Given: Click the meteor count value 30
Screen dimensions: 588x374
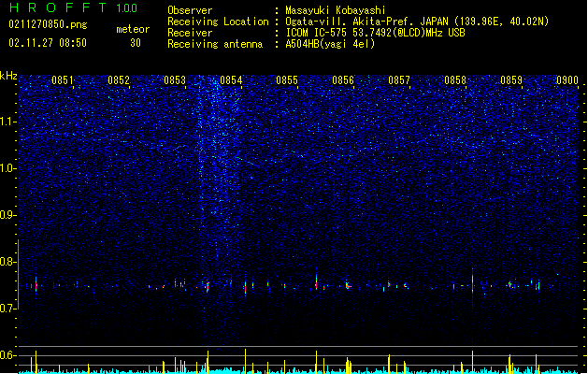Looking at the screenshot, I should point(136,43).
